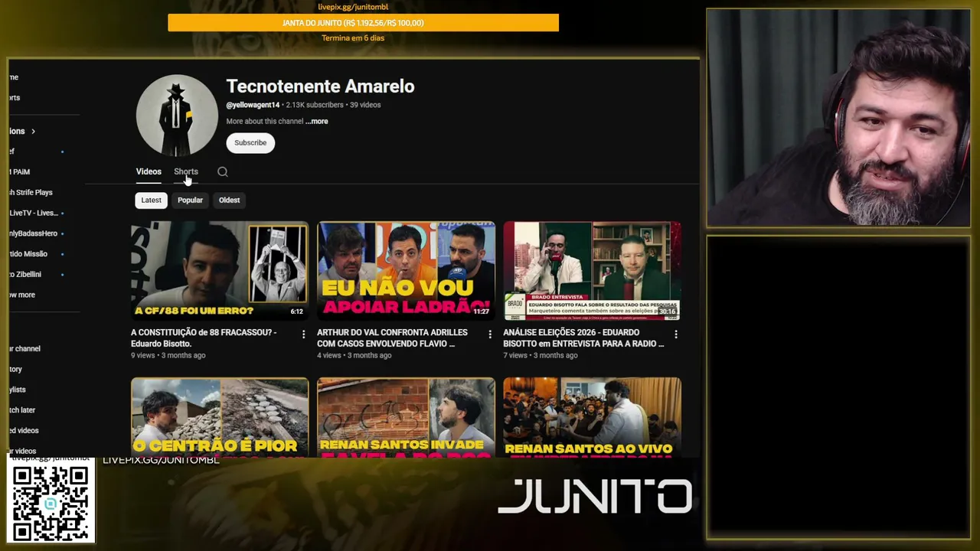The image size is (980, 551).
Task: Search within the Tecnotenente Amarelo channel
Action: pos(223,172)
